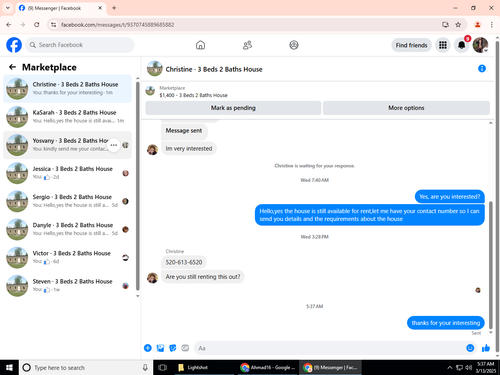The width and height of the screenshot is (500, 375).
Task: Go back using the Marketplace back arrow
Action: click(12, 67)
